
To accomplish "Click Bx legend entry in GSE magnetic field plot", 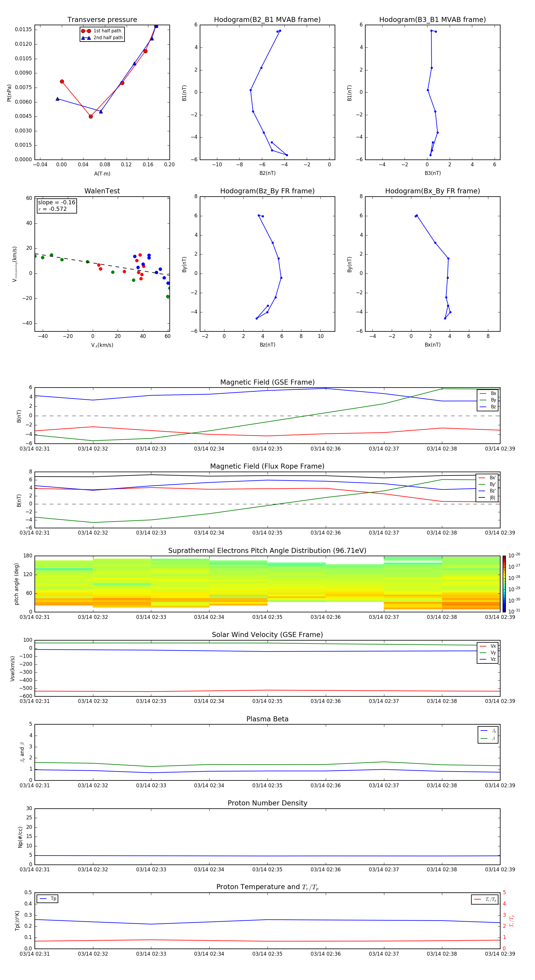I will pyautogui.click(x=488, y=393).
